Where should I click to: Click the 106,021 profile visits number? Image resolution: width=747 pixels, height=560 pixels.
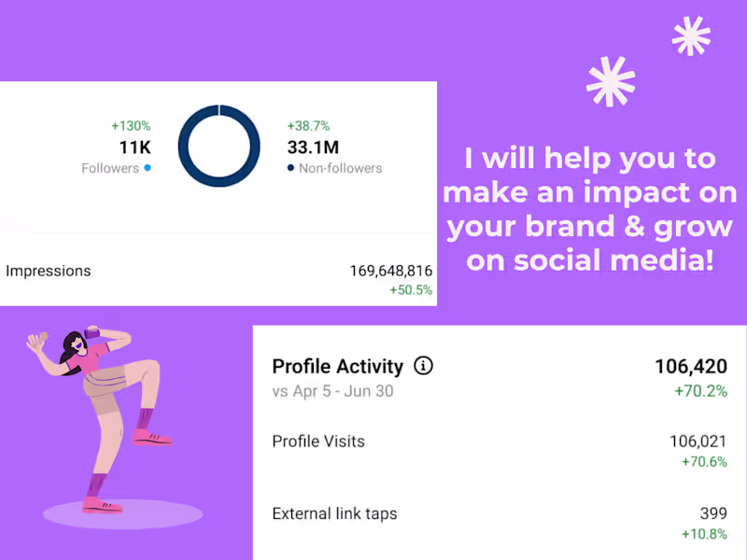[x=698, y=441]
